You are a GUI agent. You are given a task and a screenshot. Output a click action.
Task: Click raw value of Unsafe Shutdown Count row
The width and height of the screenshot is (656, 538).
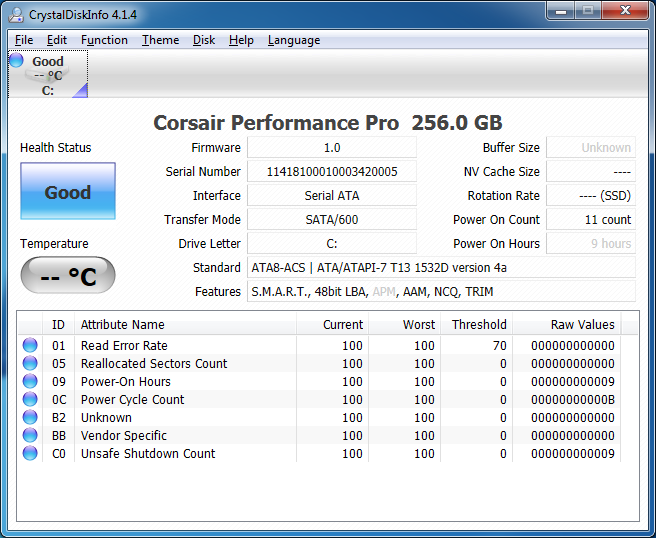tap(573, 453)
